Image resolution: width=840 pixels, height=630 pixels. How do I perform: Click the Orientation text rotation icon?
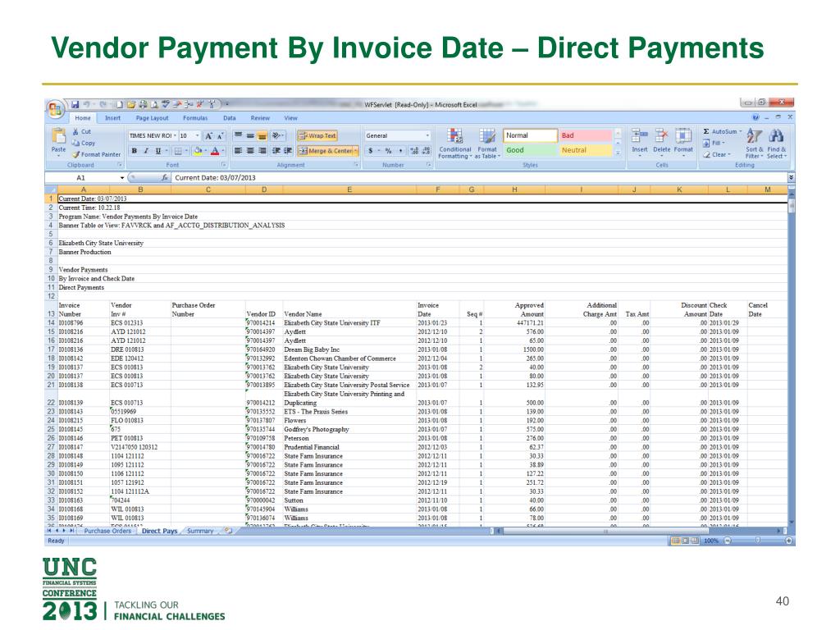point(276,136)
